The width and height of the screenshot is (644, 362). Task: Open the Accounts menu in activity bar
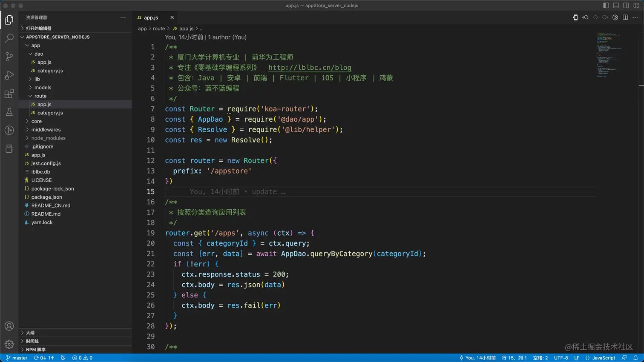pos(9,326)
